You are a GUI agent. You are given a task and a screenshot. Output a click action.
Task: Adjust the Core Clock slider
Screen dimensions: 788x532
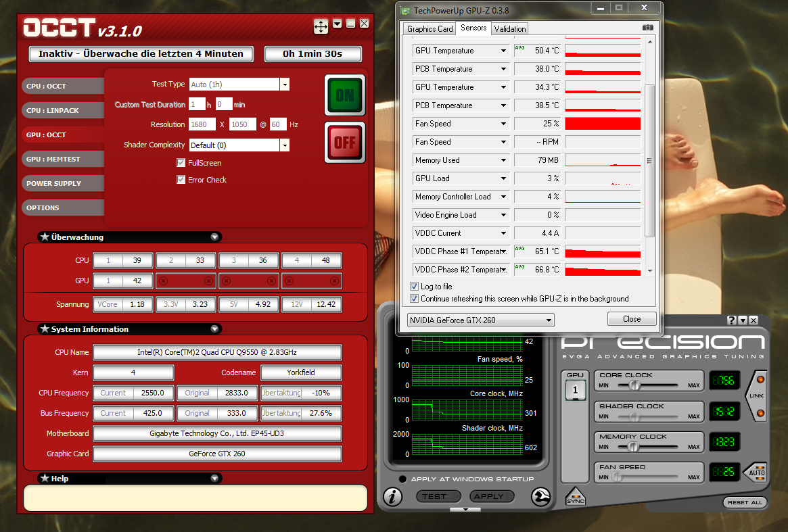(x=634, y=385)
